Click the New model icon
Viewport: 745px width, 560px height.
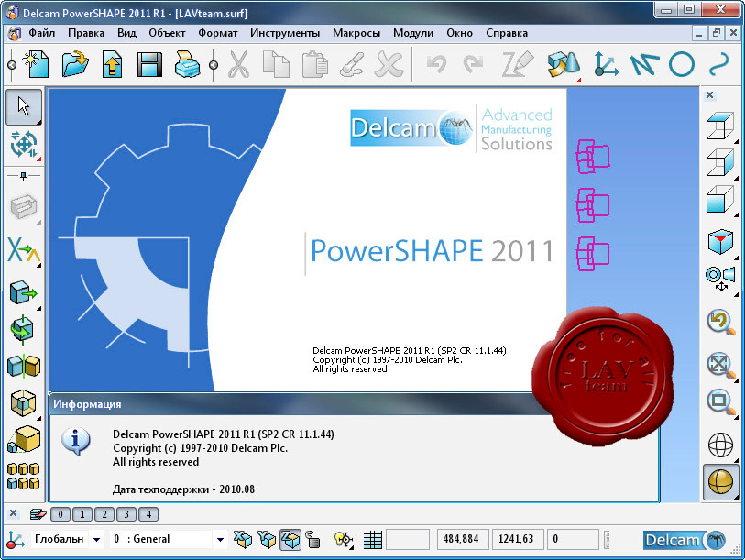point(37,64)
